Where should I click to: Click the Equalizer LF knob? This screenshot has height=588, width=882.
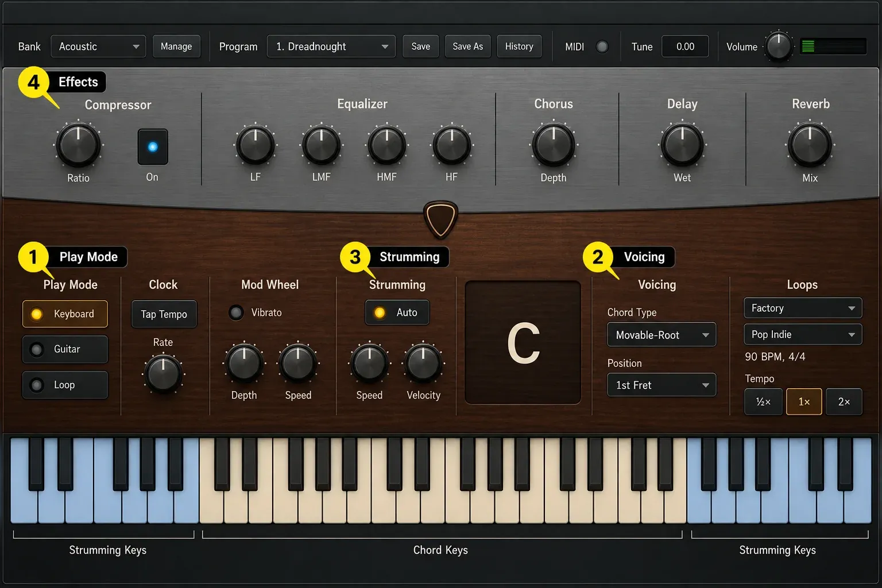(x=256, y=145)
